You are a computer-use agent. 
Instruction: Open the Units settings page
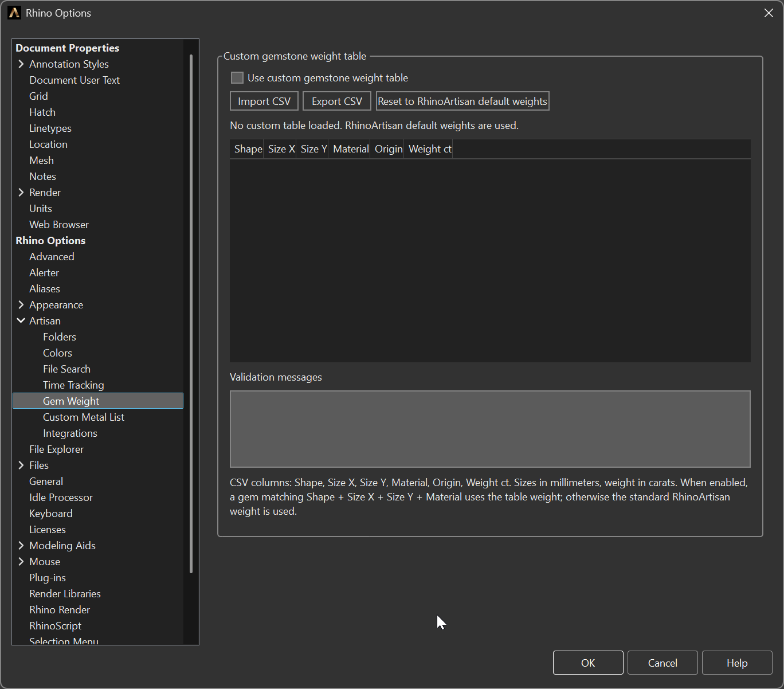click(x=41, y=208)
